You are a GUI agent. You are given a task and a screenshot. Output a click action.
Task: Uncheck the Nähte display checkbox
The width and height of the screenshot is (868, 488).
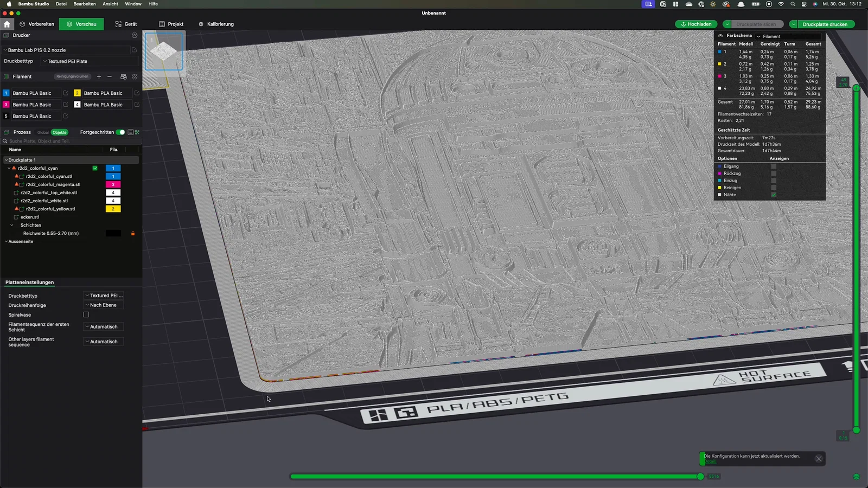[x=774, y=195]
